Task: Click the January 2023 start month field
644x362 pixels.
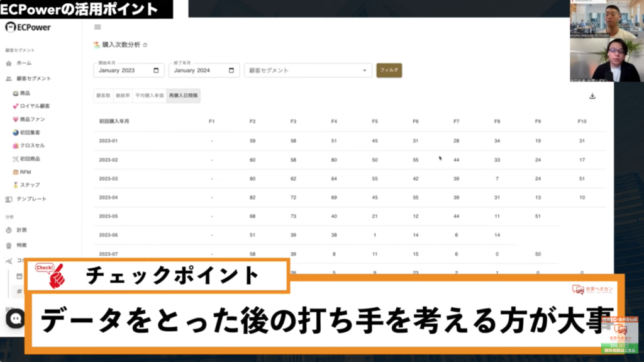Action: (128, 71)
